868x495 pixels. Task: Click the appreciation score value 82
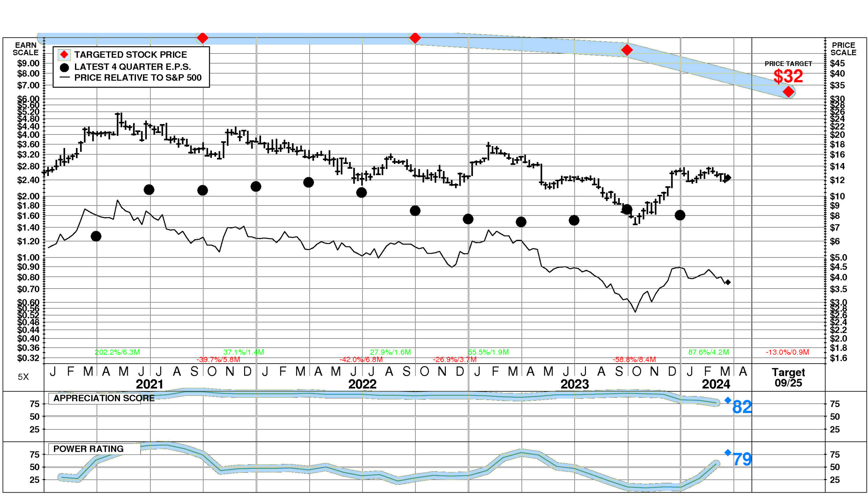742,407
